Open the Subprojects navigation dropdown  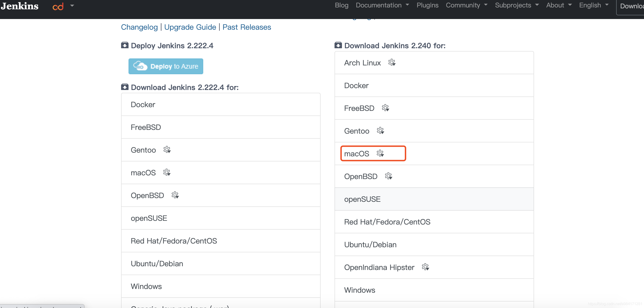[516, 5]
